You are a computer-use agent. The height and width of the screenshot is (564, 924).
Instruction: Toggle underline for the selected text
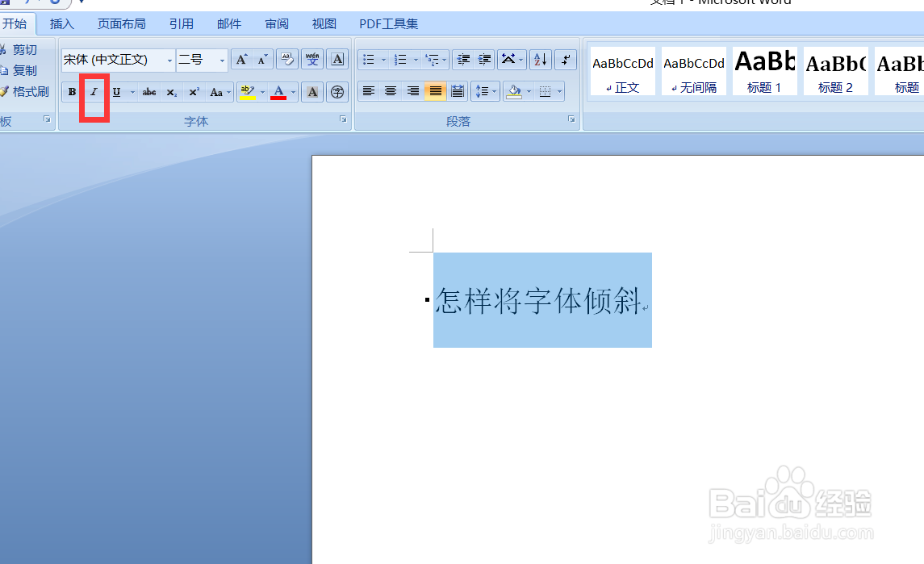(115, 92)
